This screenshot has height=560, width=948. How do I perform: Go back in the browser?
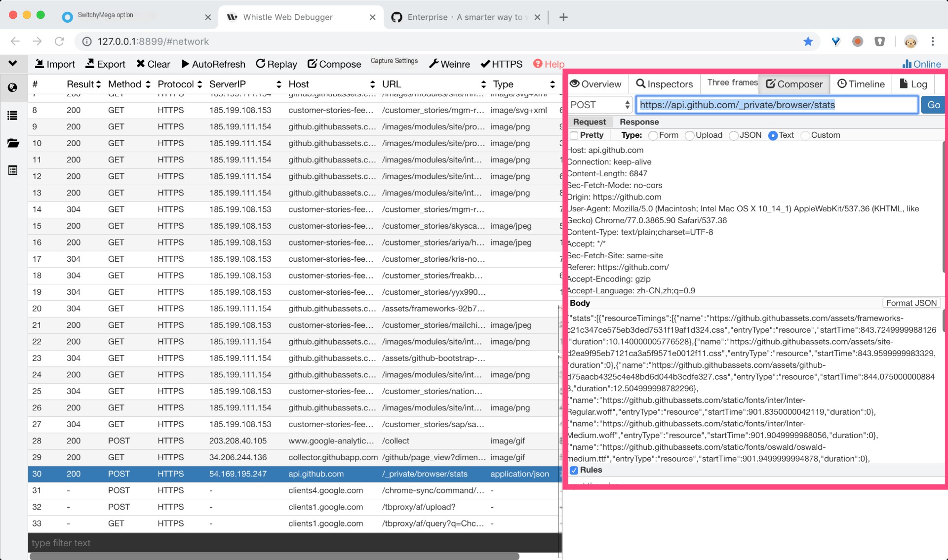tap(15, 41)
